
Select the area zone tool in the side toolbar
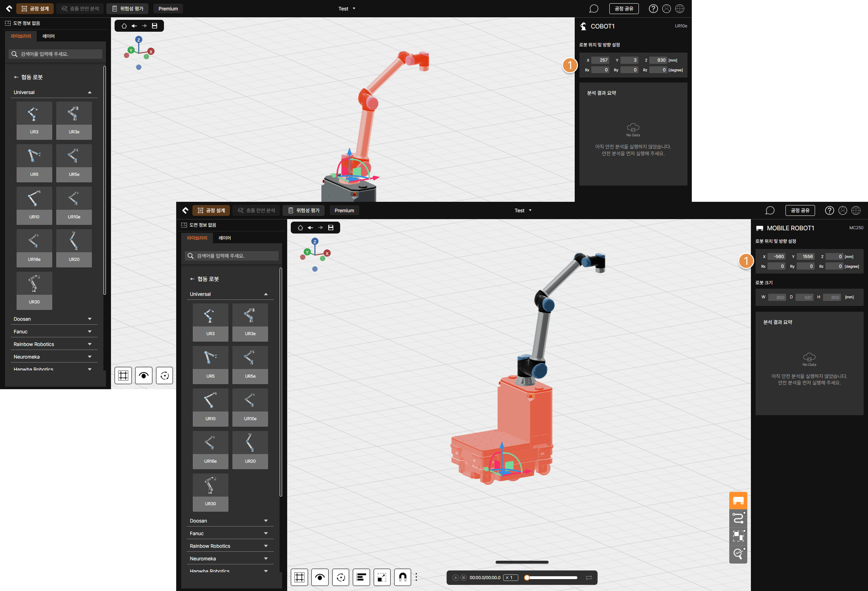(x=738, y=536)
